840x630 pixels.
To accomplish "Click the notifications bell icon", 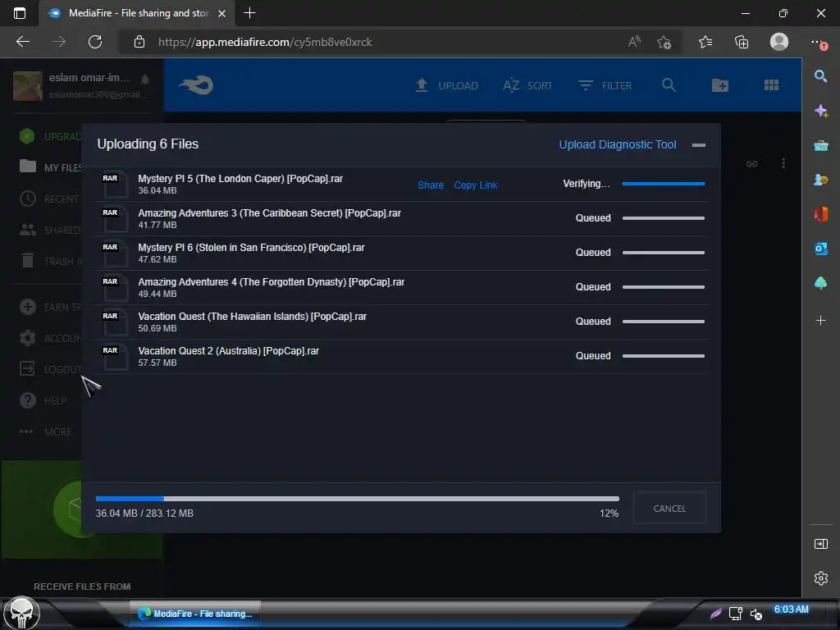I will (144, 80).
